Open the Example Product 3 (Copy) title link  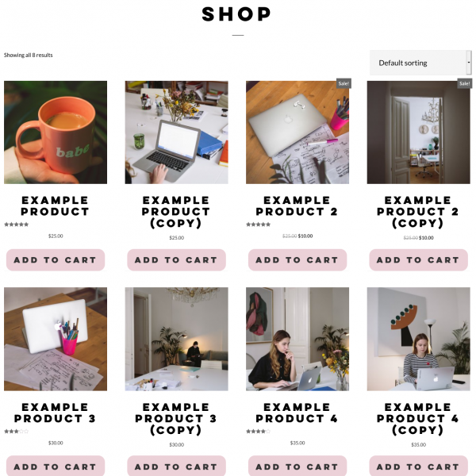[x=177, y=419]
